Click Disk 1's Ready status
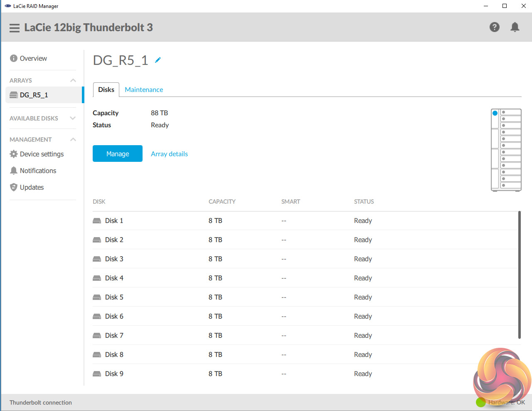Image resolution: width=532 pixels, height=411 pixels. click(x=363, y=220)
